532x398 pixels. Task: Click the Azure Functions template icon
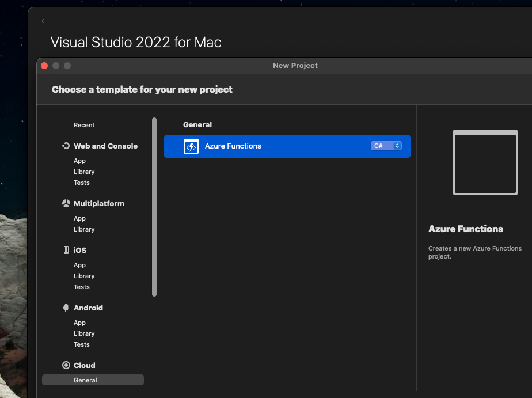point(191,146)
